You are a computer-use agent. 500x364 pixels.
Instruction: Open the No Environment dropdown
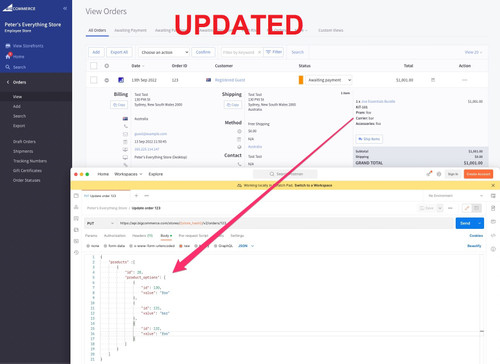[455, 196]
